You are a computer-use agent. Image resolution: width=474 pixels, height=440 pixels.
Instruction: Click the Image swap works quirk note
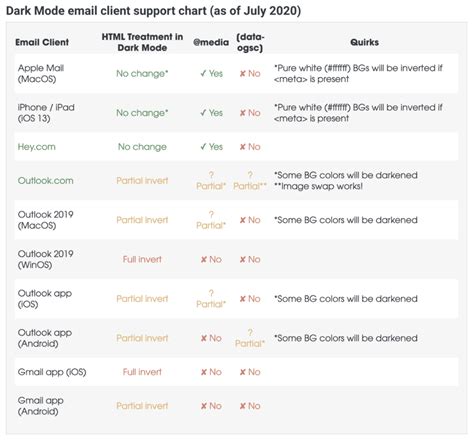tap(318, 186)
